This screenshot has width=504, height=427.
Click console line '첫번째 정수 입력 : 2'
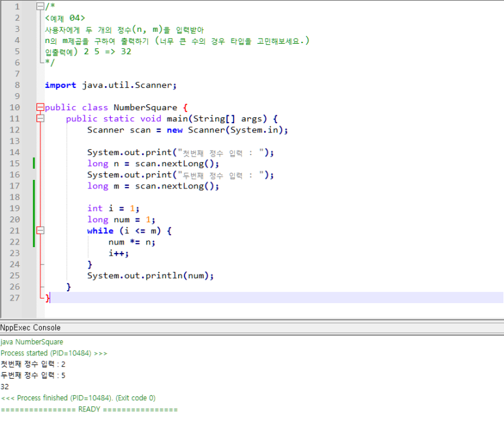click(33, 364)
